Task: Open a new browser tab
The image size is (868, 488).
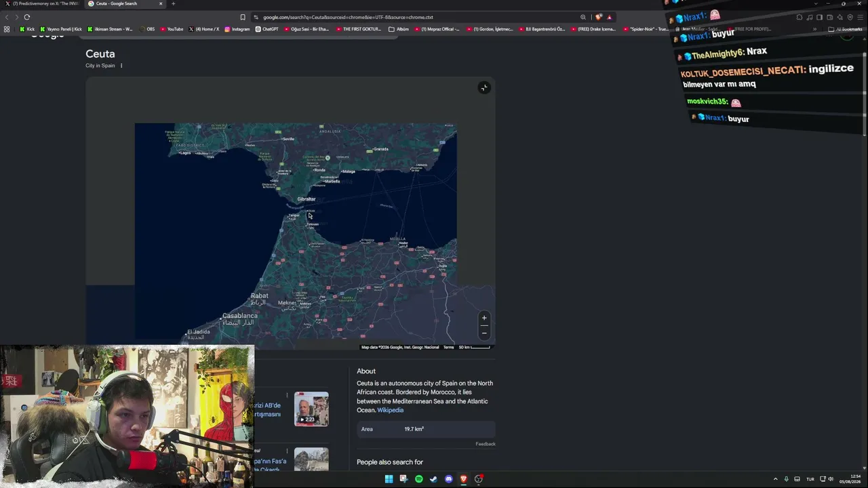Action: pyautogui.click(x=173, y=3)
